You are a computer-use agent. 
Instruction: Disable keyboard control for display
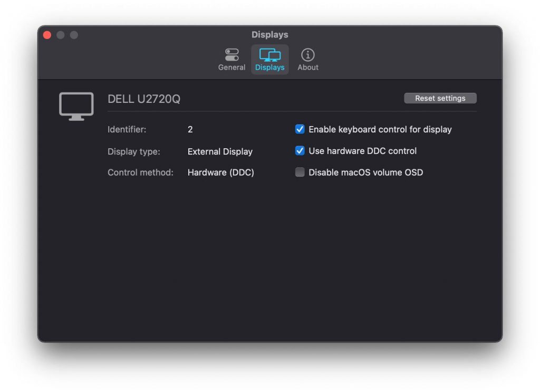[x=300, y=129]
